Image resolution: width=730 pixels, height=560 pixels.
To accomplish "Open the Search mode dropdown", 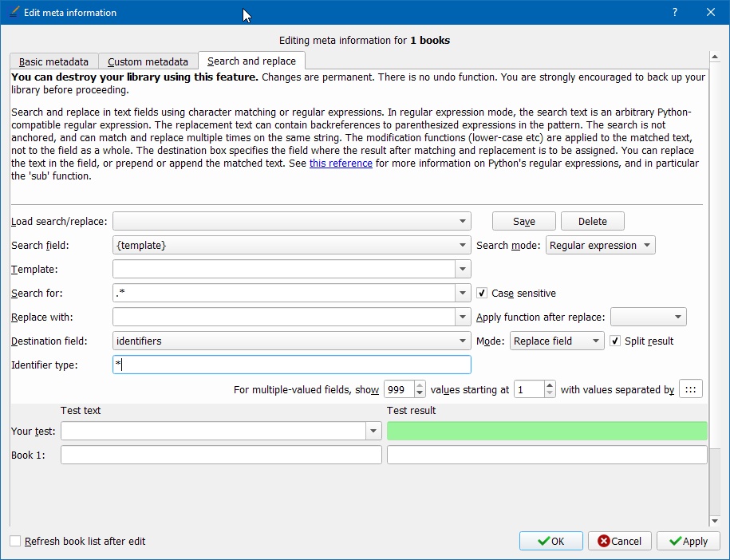I will 600,246.
